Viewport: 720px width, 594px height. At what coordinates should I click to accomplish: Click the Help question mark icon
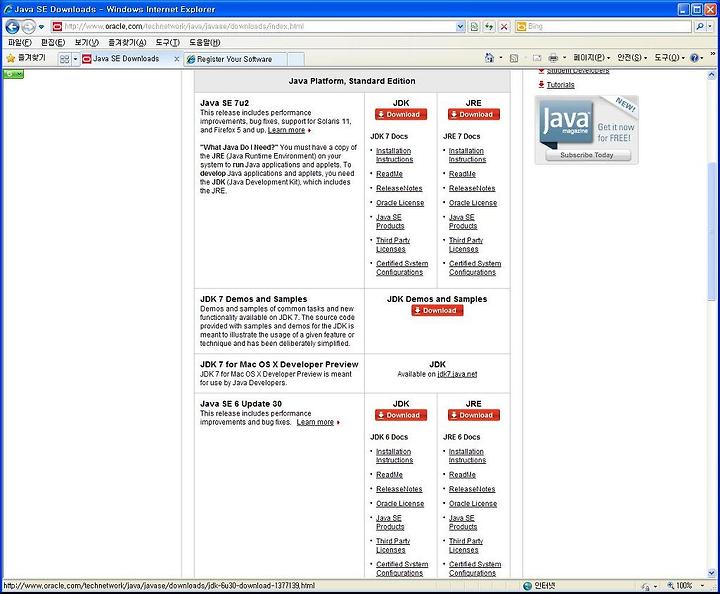tap(694, 58)
